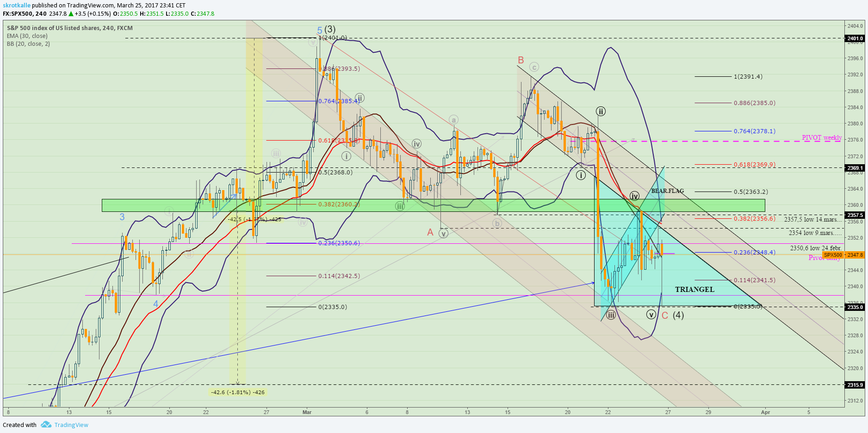This screenshot has width=868, height=433.
Task: Select the 2357,5 low 14.mars note
Action: (x=813, y=219)
